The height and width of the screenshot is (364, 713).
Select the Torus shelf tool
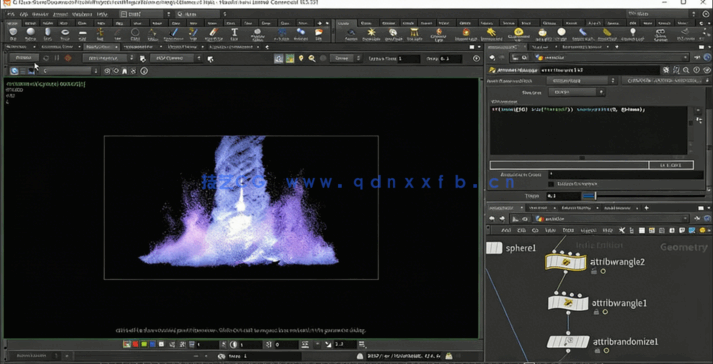[x=65, y=33]
